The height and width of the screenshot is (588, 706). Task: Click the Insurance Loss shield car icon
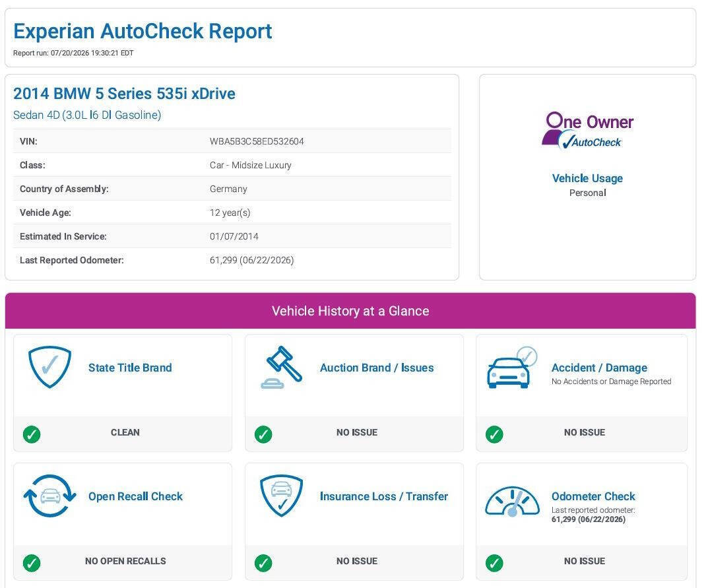pyautogui.click(x=281, y=496)
